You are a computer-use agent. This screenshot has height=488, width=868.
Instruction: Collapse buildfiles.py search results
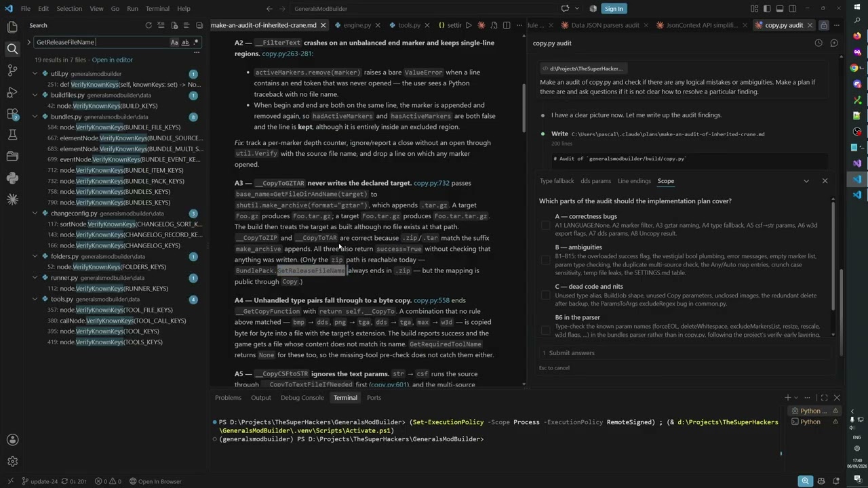click(35, 95)
